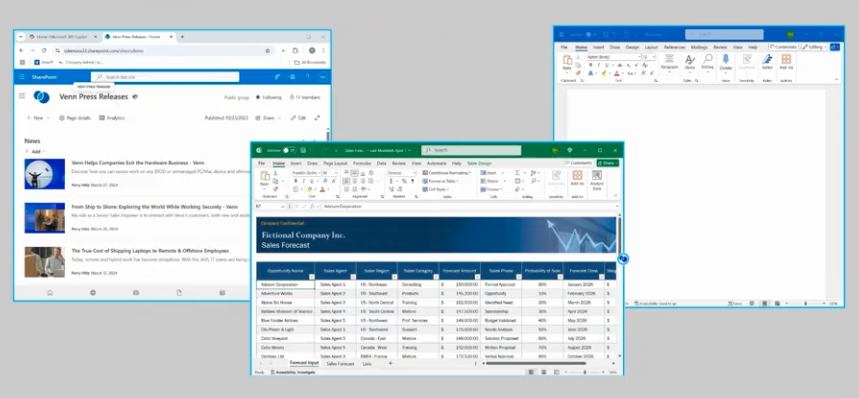This screenshot has height=398, width=859.
Task: Open Excel Page Layout tab
Action: [335, 163]
